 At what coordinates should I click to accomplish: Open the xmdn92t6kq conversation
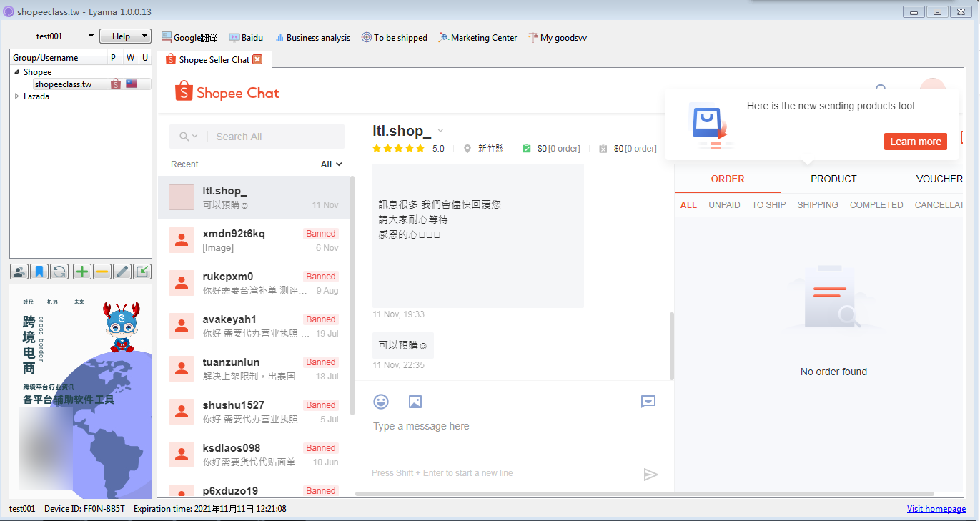254,240
